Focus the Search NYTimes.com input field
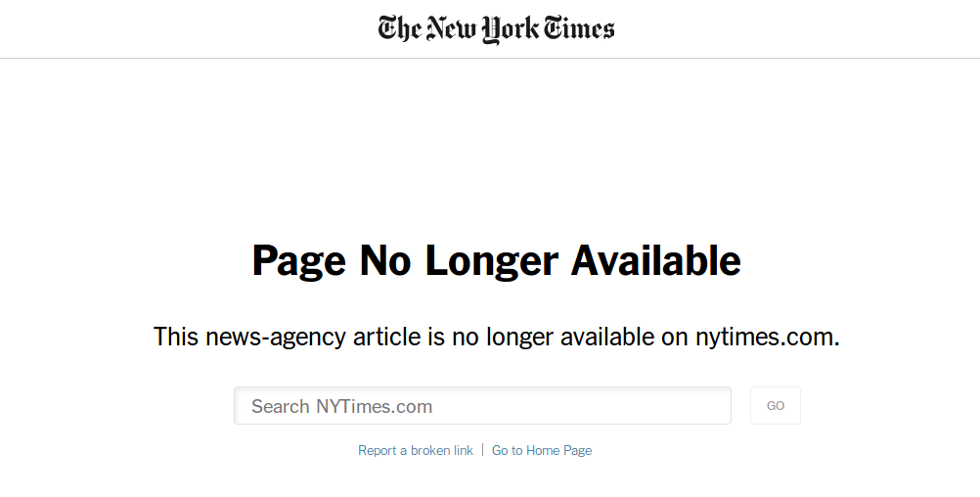 tap(481, 406)
